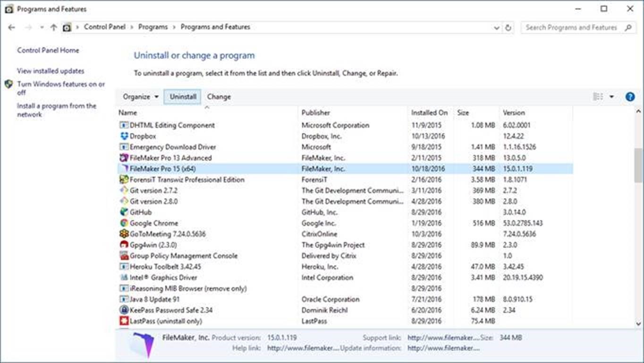Click the Intel Graphics Driver icon
The image size is (644, 363).
coord(124,277)
